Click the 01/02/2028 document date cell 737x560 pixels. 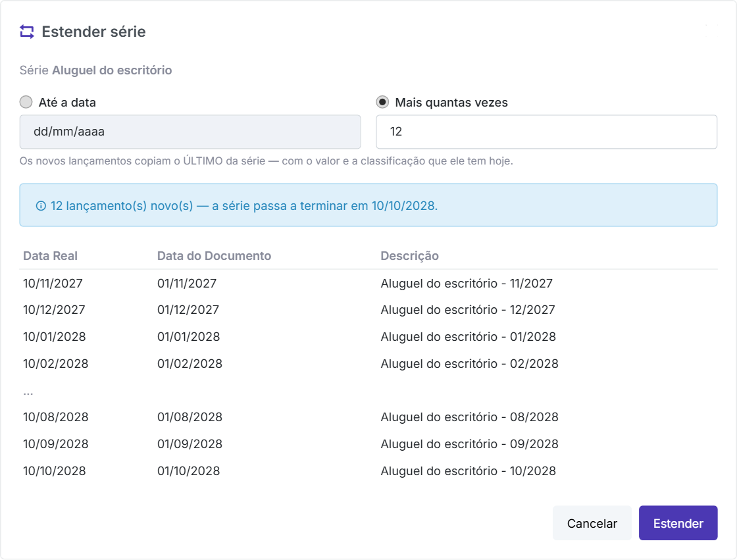click(x=190, y=363)
